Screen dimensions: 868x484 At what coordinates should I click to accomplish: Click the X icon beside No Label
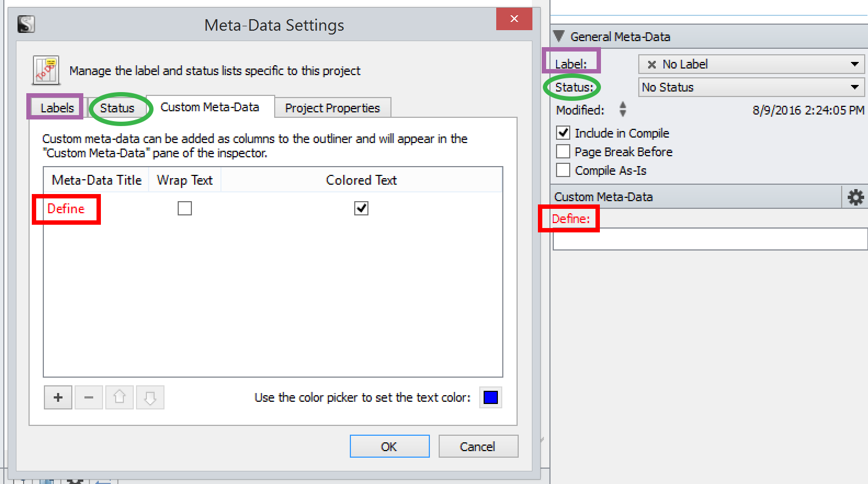coord(651,65)
